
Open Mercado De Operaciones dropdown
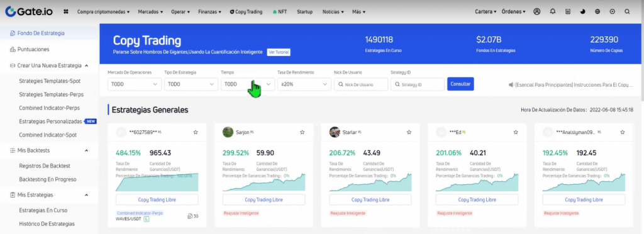pos(135,84)
